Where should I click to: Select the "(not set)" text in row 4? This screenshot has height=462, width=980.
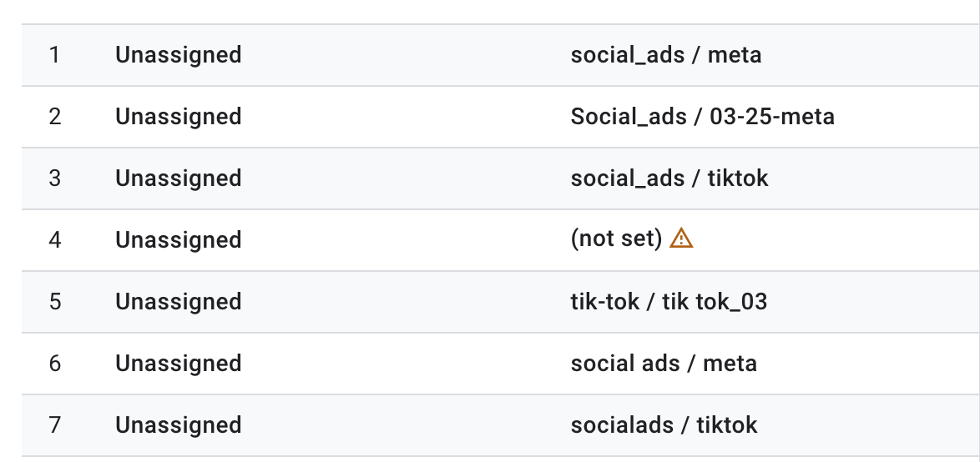616,240
